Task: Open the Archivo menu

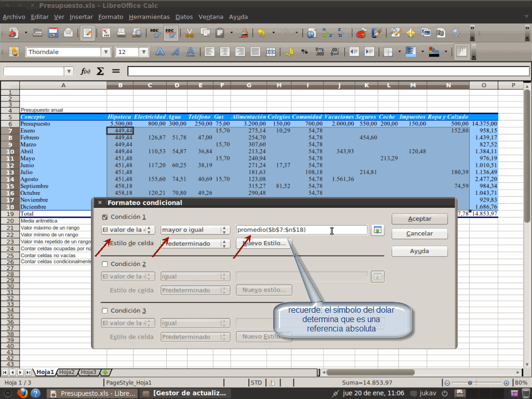Action: pyautogui.click(x=14, y=17)
